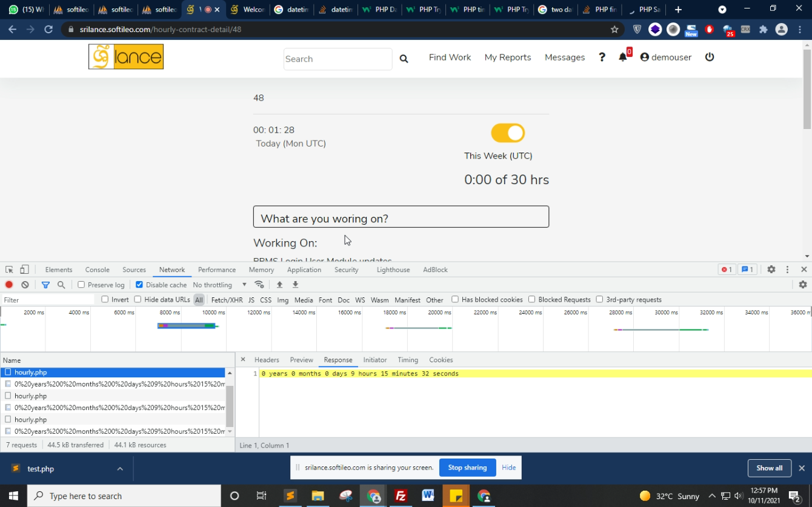812x507 pixels.
Task: Click the record network log button
Action: (x=9, y=285)
